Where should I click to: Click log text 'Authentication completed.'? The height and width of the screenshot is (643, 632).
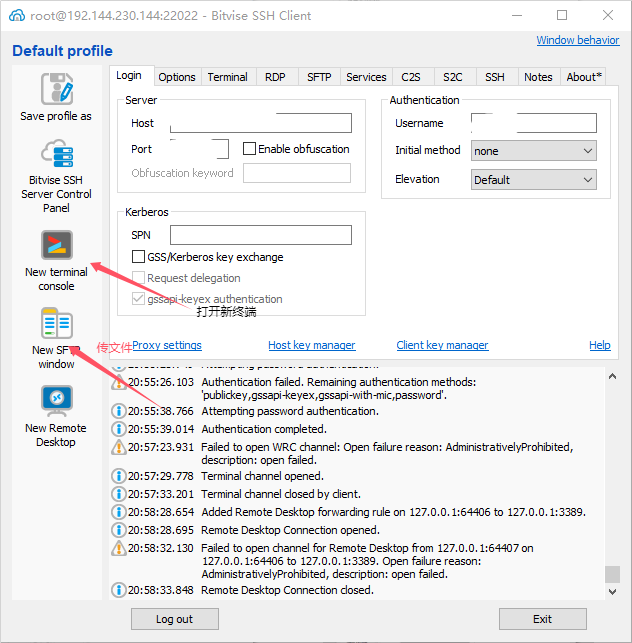[x=264, y=429]
